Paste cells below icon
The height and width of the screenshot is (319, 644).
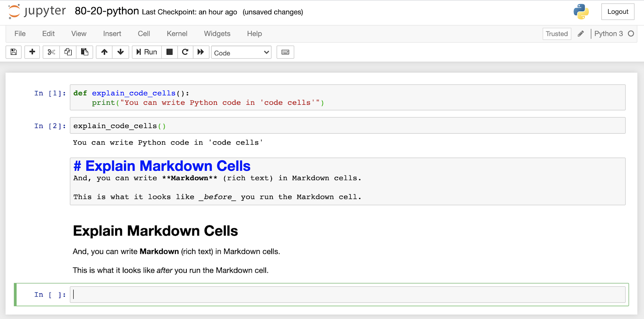tap(85, 52)
